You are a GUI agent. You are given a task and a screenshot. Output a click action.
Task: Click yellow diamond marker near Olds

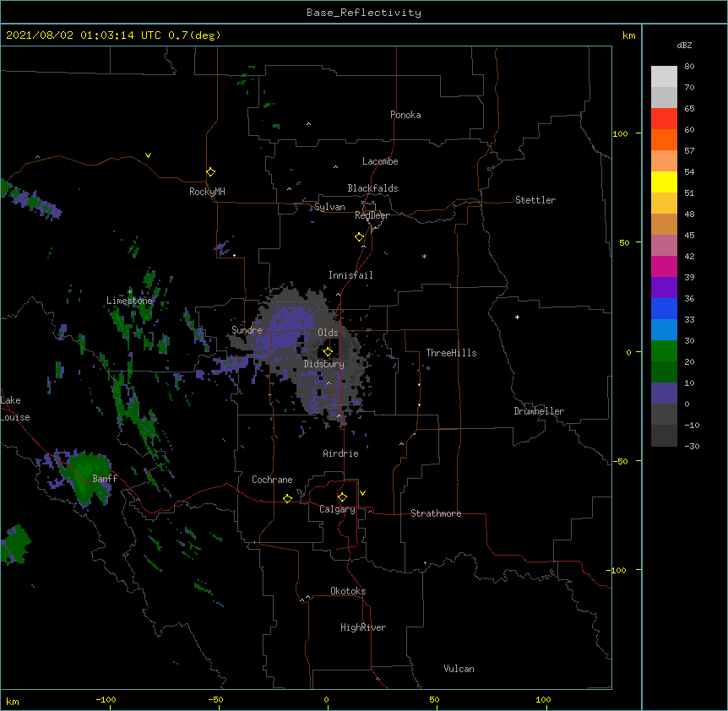pyautogui.click(x=328, y=352)
